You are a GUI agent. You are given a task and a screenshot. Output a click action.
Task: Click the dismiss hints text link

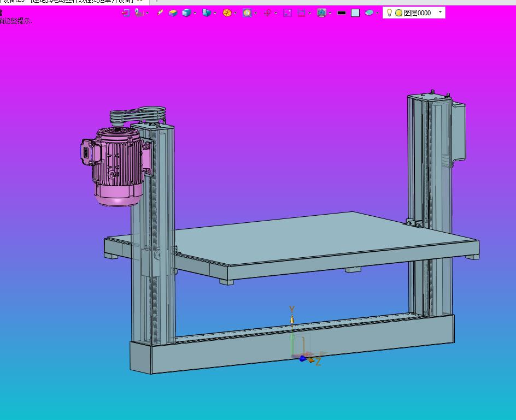pos(16,21)
